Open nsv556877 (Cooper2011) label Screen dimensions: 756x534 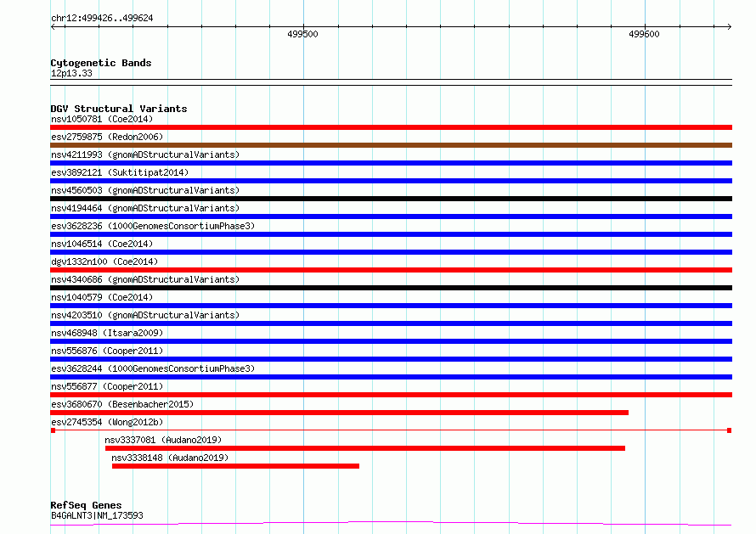coord(107,386)
